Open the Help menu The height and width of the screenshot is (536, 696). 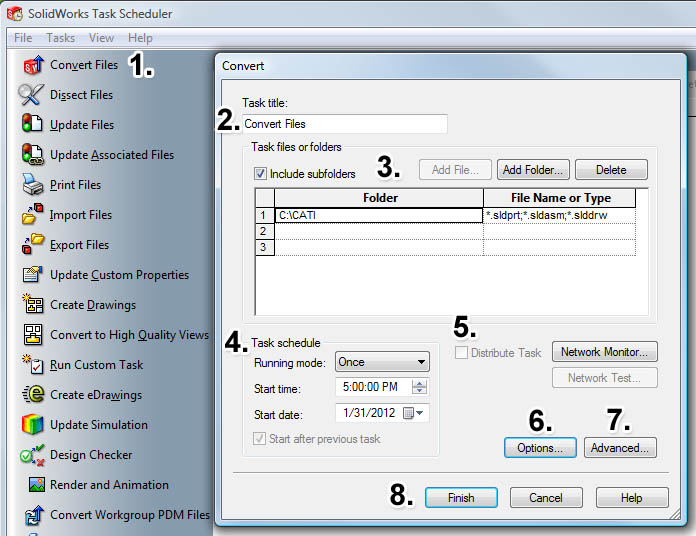(140, 38)
